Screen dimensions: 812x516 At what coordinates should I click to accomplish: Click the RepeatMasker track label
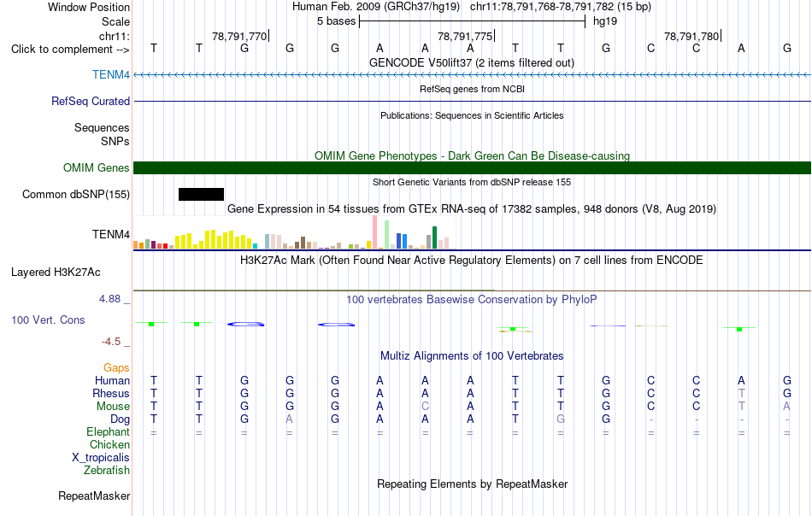pyautogui.click(x=94, y=495)
